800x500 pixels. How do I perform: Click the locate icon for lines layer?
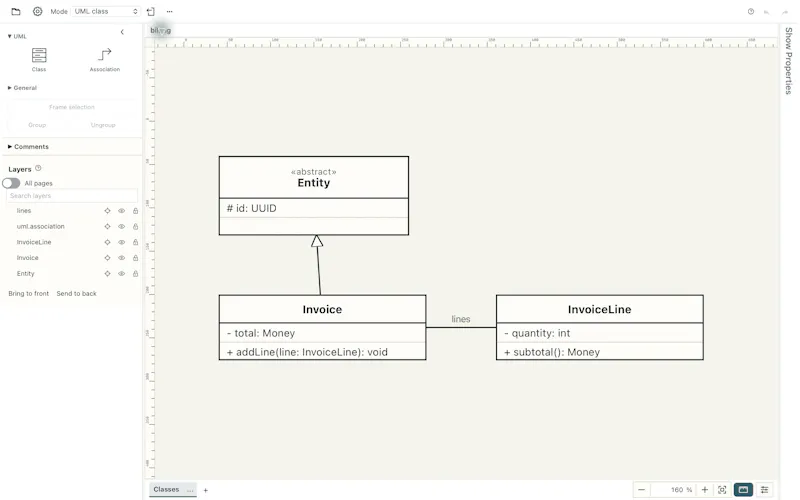click(x=107, y=211)
